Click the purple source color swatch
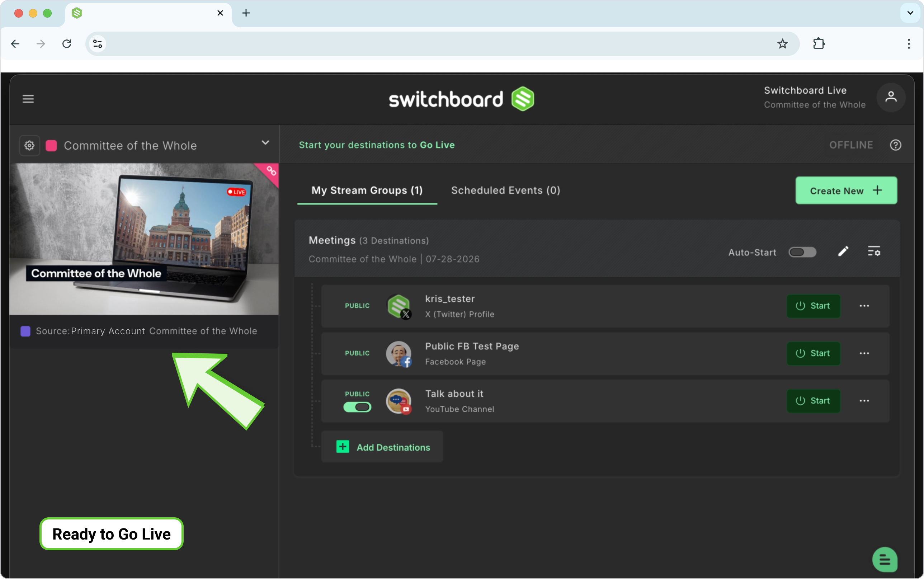This screenshot has width=924, height=579. point(25,331)
